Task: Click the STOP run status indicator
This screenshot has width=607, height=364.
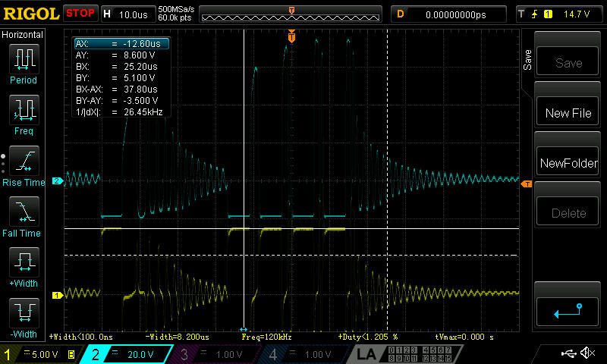Action: pos(80,13)
